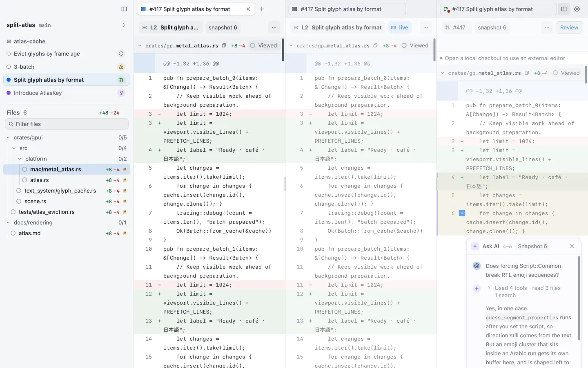The image size is (588, 368).
Task: Click the in-progress status icon for Evict glyphs
Action: (x=121, y=54)
